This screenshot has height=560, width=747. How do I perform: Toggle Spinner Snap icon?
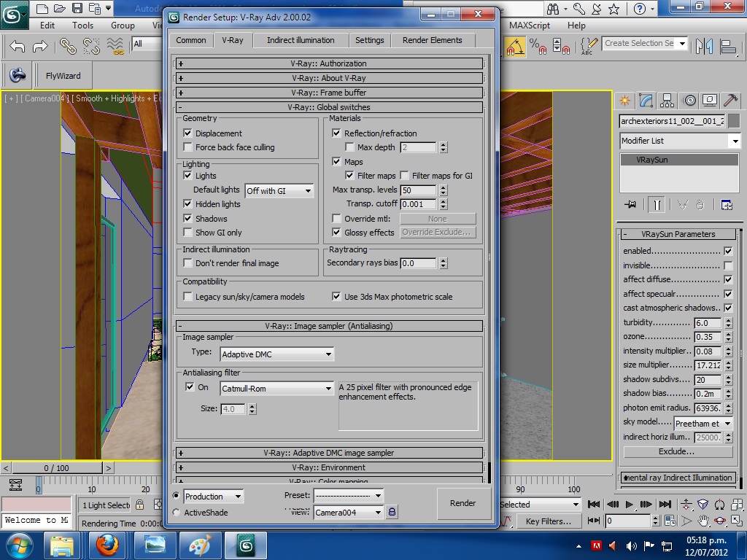tap(561, 46)
